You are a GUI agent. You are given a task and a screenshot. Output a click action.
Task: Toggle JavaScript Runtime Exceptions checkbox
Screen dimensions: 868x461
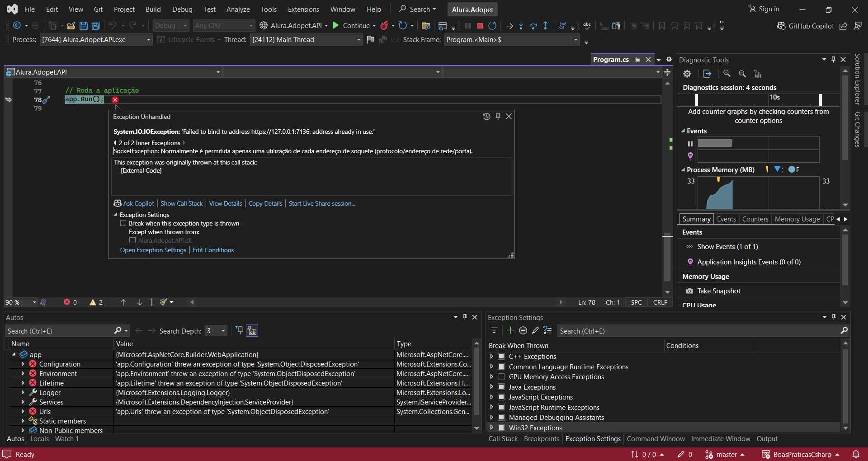pyautogui.click(x=501, y=407)
